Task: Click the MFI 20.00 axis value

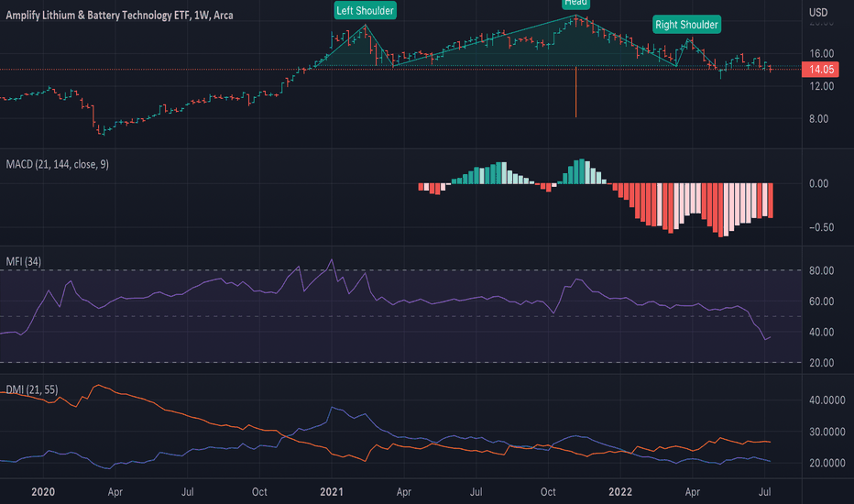Action: (x=821, y=362)
